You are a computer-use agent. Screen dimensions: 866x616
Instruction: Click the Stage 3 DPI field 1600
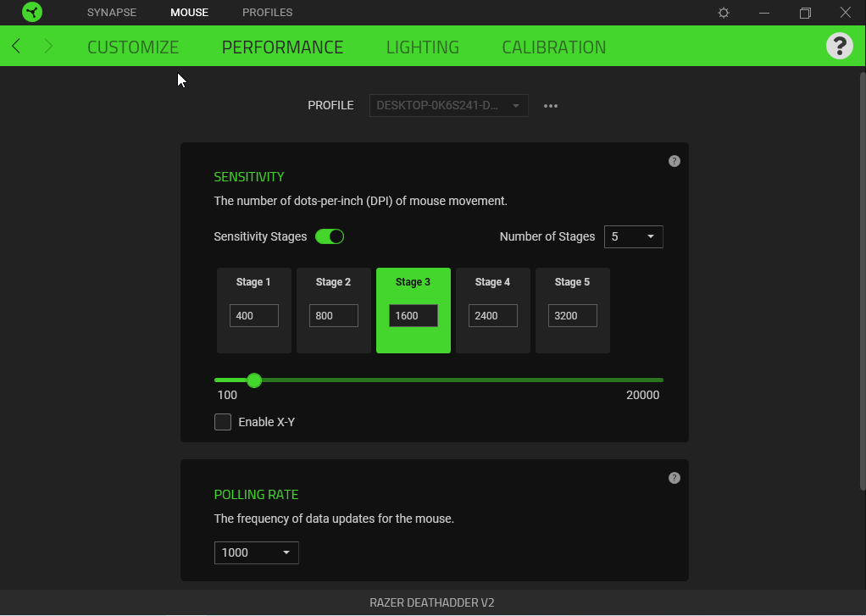coord(414,315)
